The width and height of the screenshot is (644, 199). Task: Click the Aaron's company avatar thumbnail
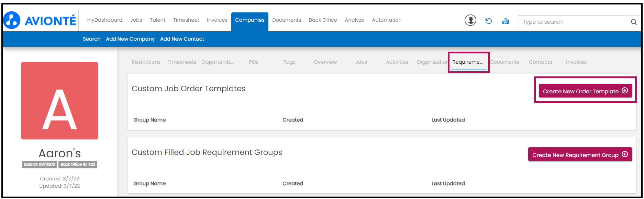pos(59,101)
